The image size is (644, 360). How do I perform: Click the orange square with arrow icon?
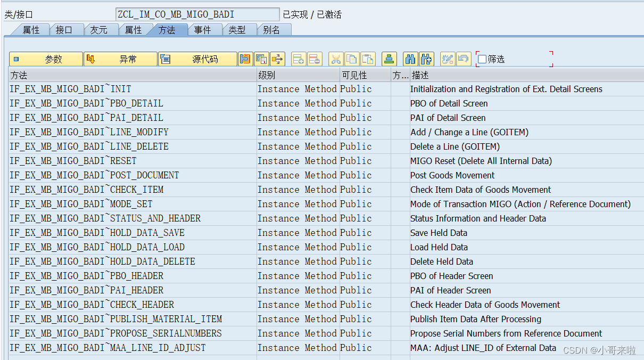(277, 59)
